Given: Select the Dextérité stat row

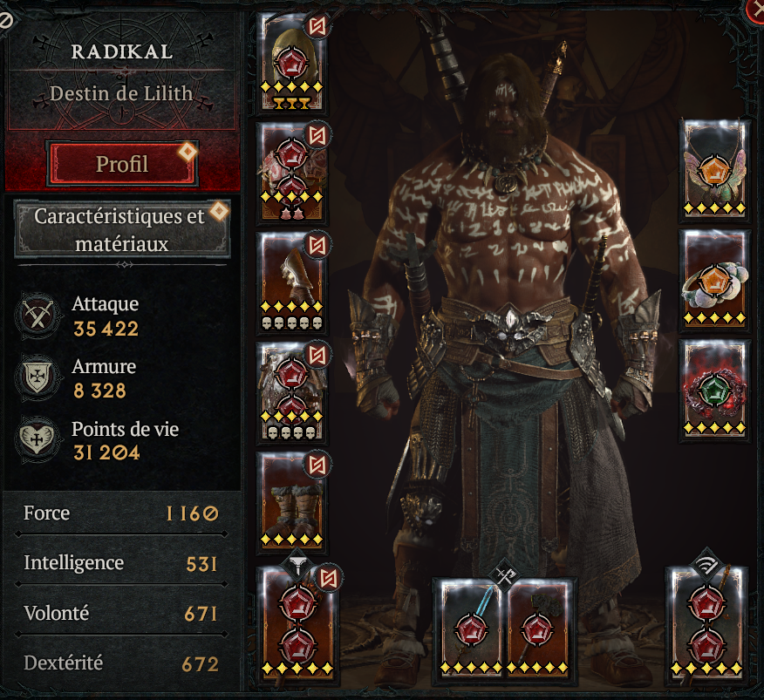Looking at the screenshot, I should point(121,663).
